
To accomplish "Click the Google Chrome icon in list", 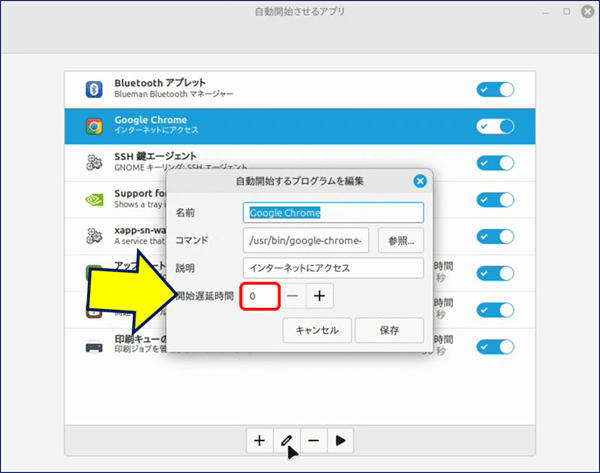I will [94, 126].
